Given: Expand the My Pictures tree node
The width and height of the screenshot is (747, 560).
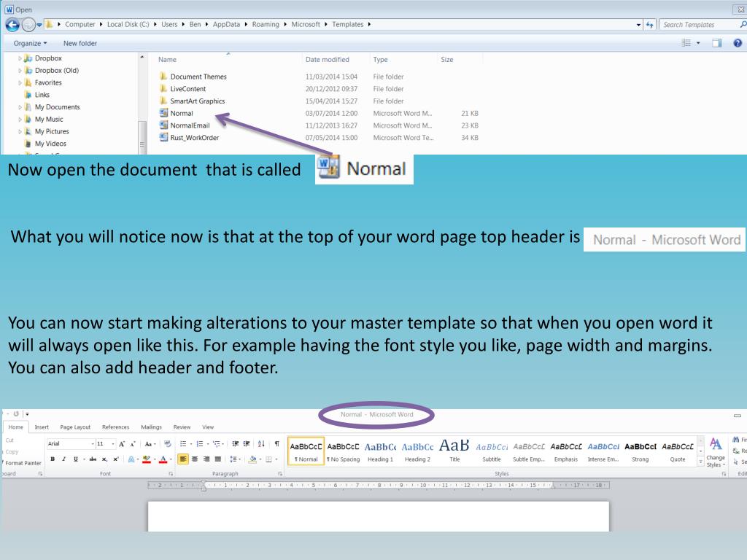Looking at the screenshot, I should coord(20,131).
